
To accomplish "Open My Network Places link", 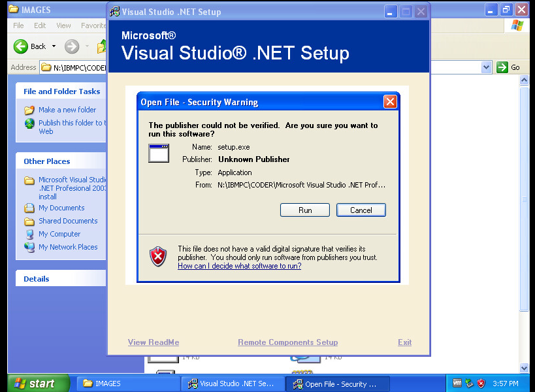I will tap(68, 247).
